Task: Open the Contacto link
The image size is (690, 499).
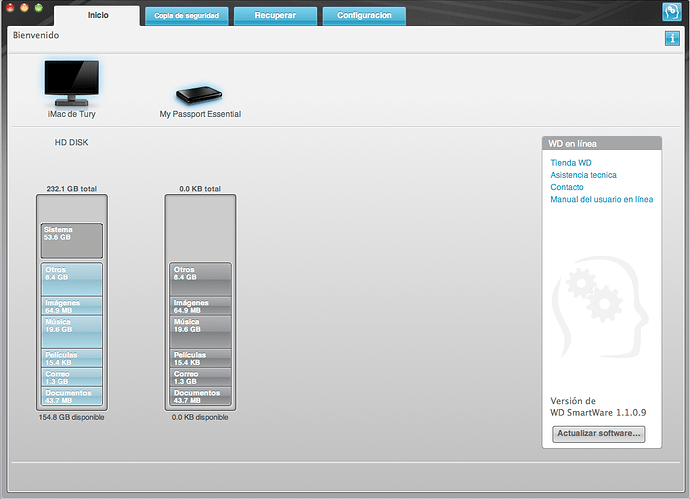Action: click(567, 187)
